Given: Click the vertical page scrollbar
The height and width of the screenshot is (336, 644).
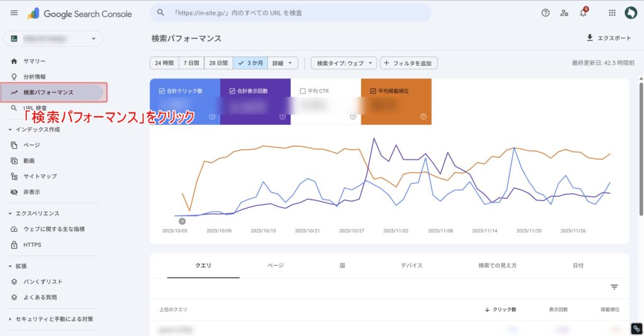Looking at the screenshot, I should pos(641,148).
